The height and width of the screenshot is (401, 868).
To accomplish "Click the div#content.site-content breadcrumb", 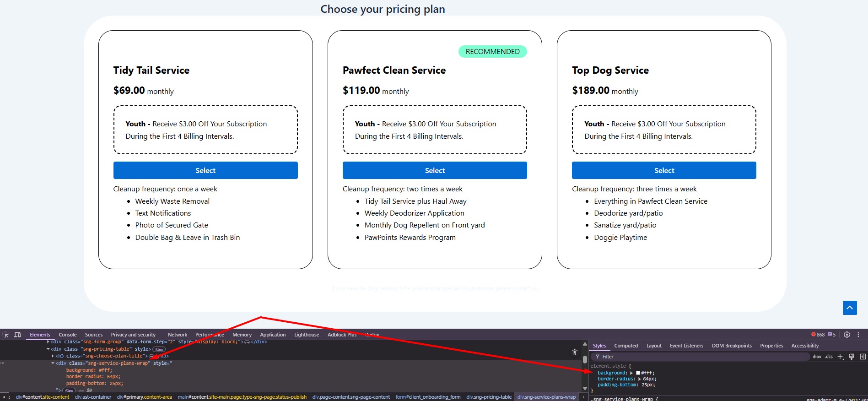I will [x=43, y=397].
